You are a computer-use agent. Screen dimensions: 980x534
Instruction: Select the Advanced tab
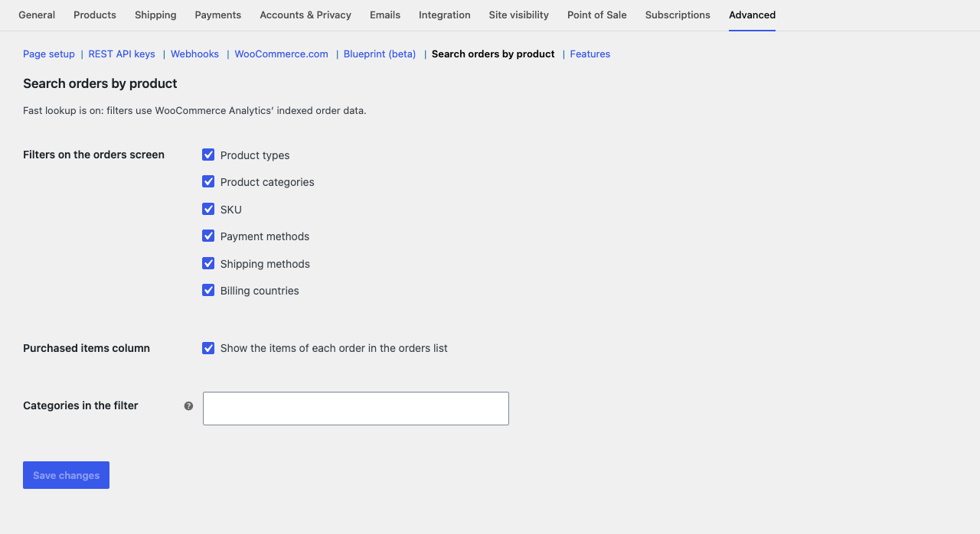(x=752, y=15)
